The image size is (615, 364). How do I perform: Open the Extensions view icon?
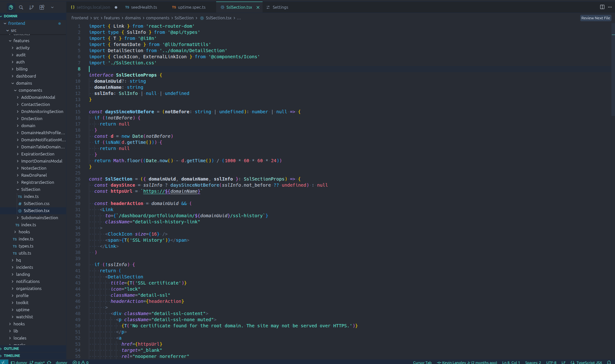[x=42, y=7]
